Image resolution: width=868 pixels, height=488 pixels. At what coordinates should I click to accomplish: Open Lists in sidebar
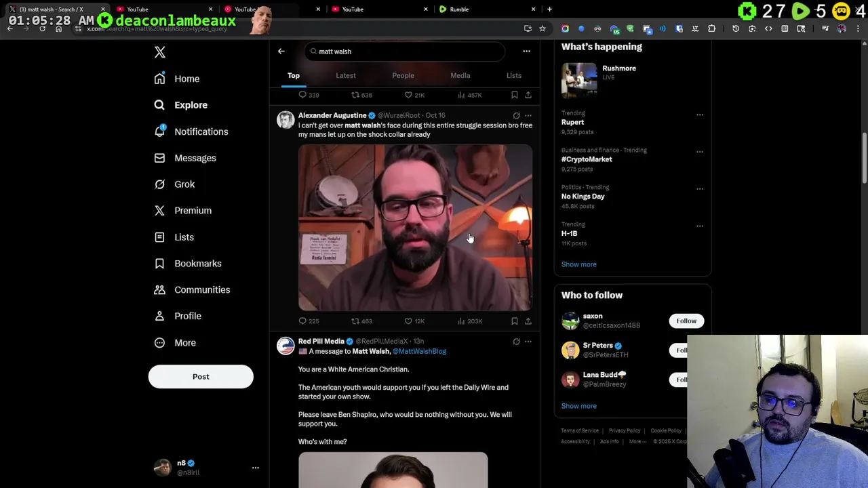(x=174, y=237)
